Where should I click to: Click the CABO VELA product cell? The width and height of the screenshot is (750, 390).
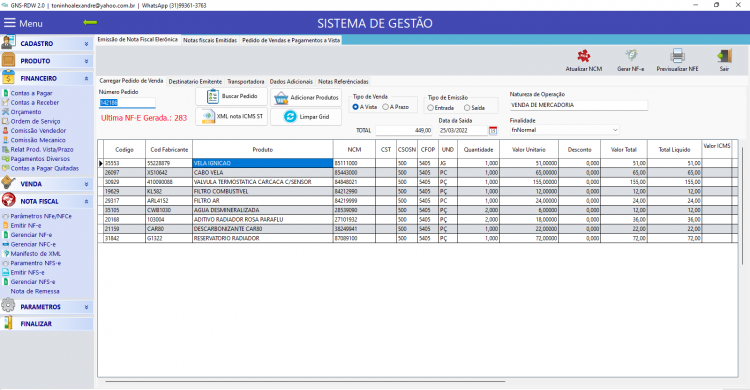coord(263,172)
